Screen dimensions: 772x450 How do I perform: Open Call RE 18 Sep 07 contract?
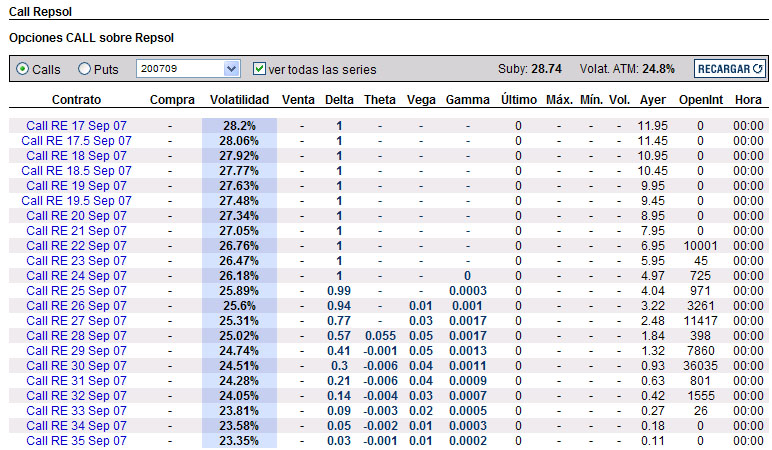[76, 156]
